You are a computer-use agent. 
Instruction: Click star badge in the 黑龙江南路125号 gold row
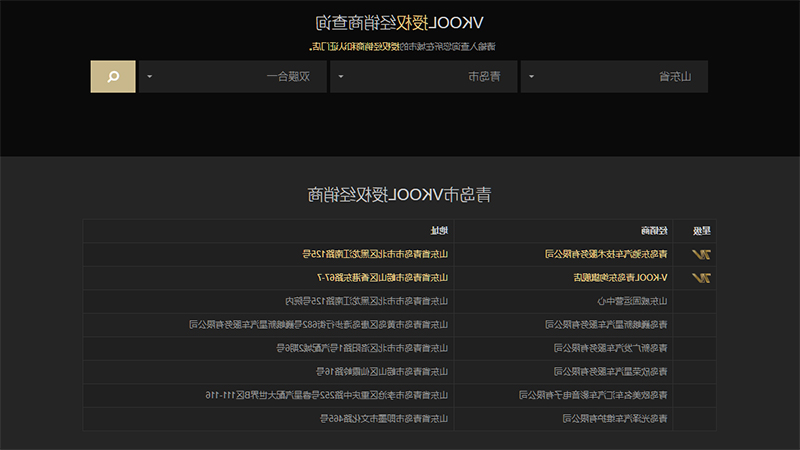click(x=701, y=254)
